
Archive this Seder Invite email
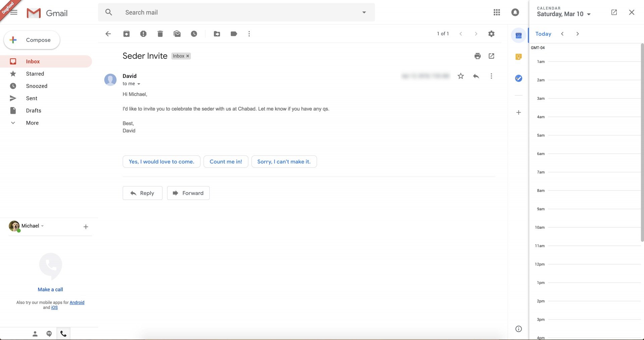pos(126,34)
